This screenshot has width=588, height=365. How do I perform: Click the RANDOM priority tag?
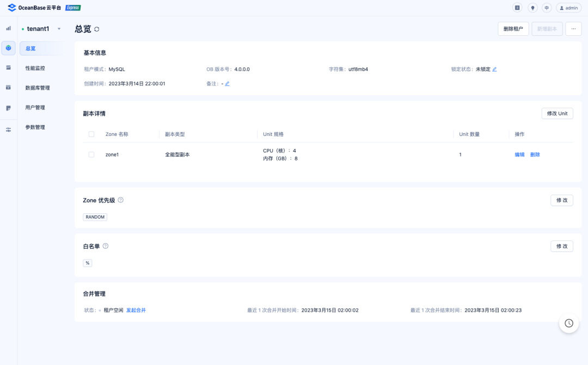(x=95, y=217)
